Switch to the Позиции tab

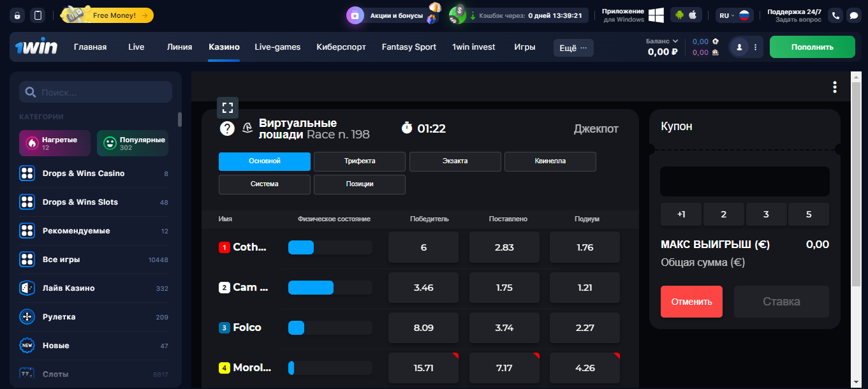tap(360, 184)
